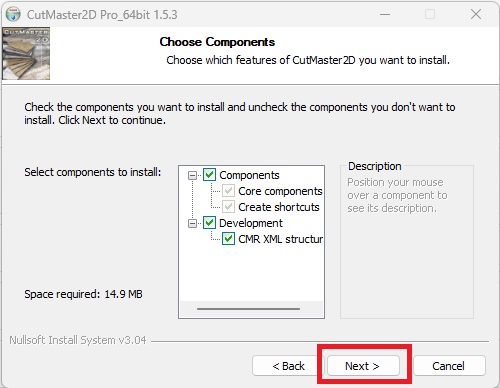Minimize the installer window
This screenshot has width=500, height=388.
[385, 14]
